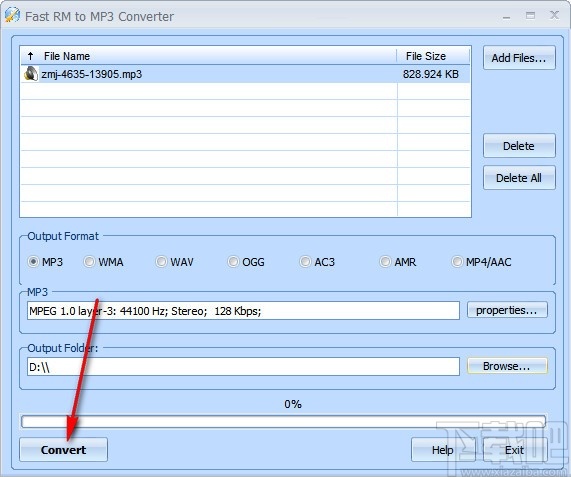Screen dimensions: 571x477
Task: Click the Exit button
Action: (515, 450)
